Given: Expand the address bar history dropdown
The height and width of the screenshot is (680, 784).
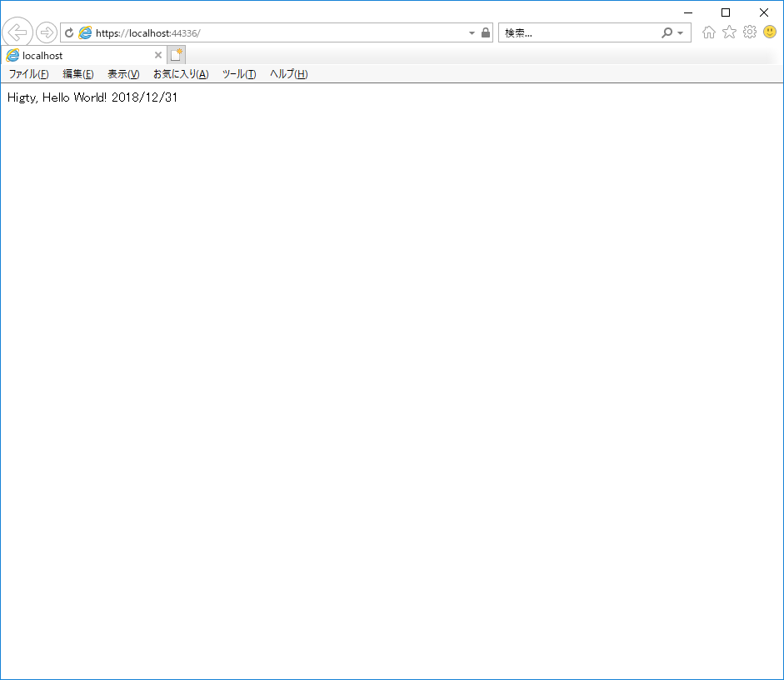Looking at the screenshot, I should (472, 32).
